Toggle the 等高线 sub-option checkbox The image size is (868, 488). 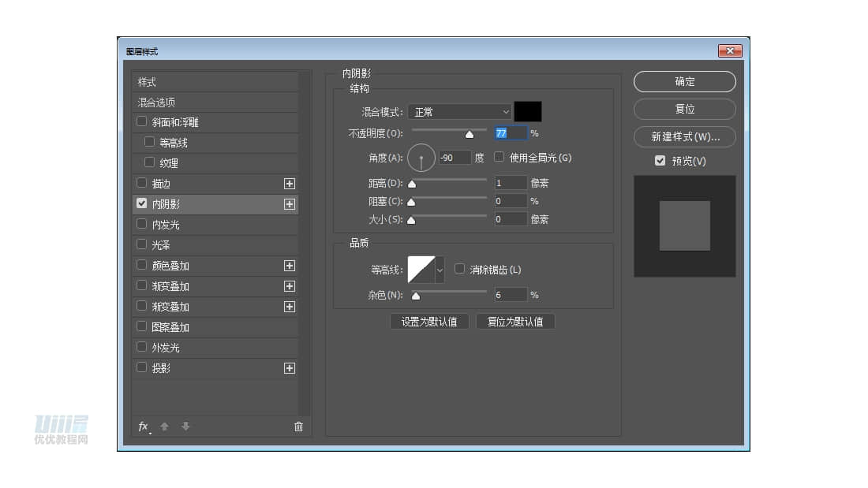coord(149,142)
